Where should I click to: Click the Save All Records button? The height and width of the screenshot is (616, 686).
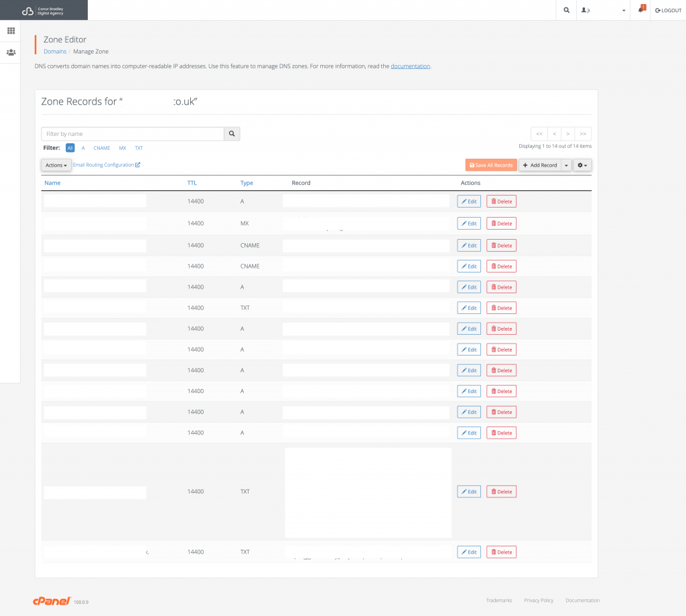coord(490,165)
